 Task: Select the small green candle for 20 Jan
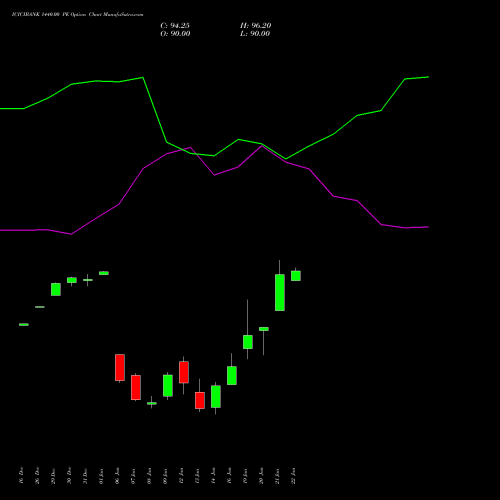tap(264, 329)
